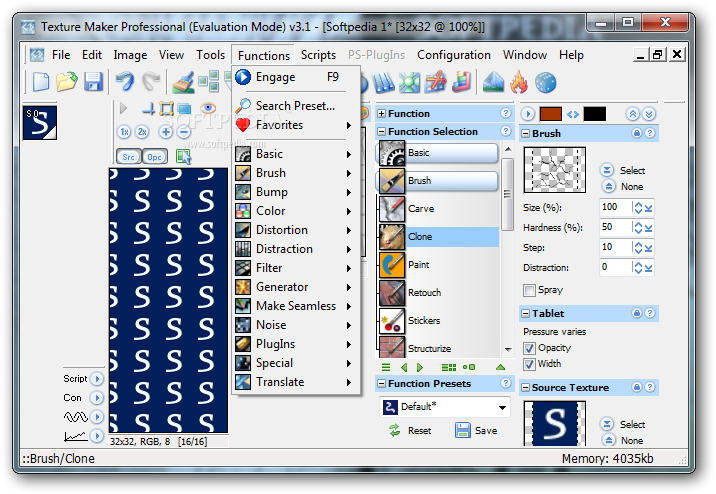
Task: Select the Structurize function in the list
Action: tap(439, 347)
